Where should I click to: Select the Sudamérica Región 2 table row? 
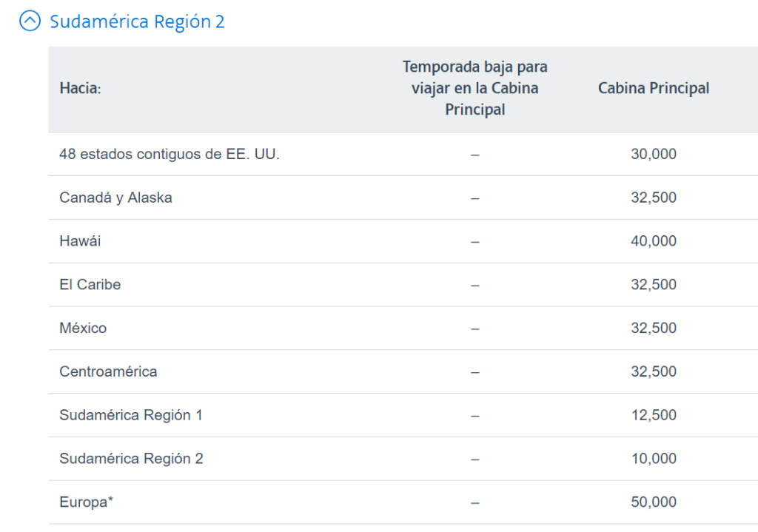click(x=131, y=459)
